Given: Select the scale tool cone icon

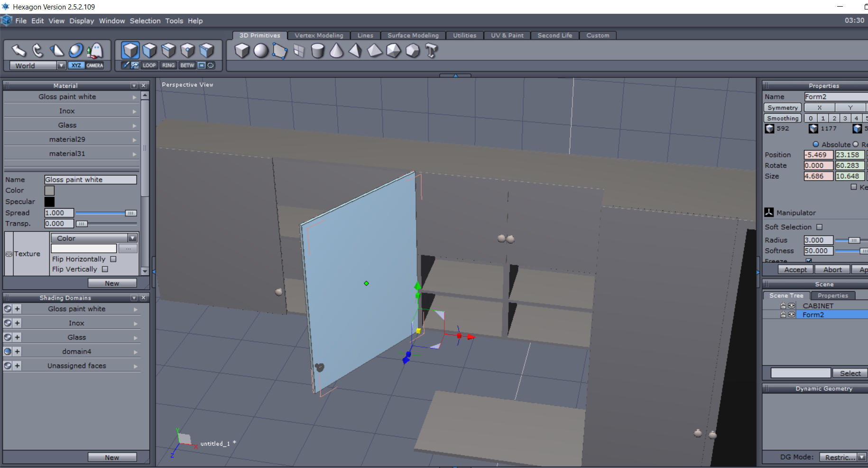Looking at the screenshot, I should pyautogui.click(x=57, y=50).
